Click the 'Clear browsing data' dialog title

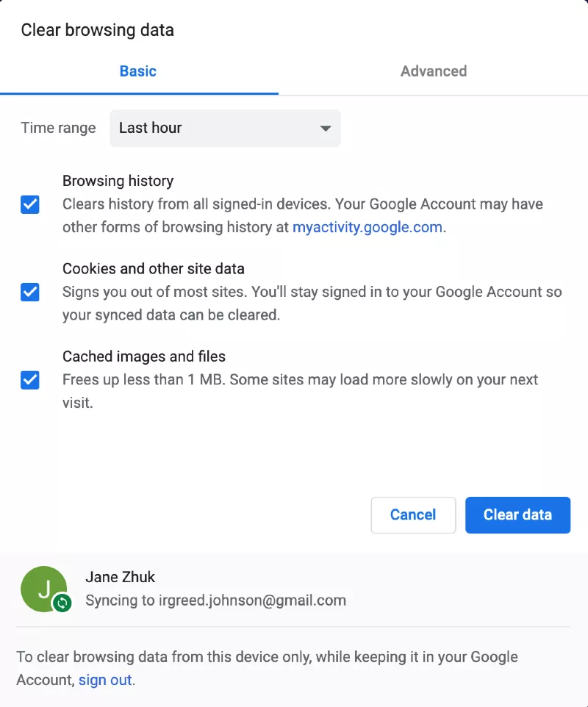tap(97, 30)
